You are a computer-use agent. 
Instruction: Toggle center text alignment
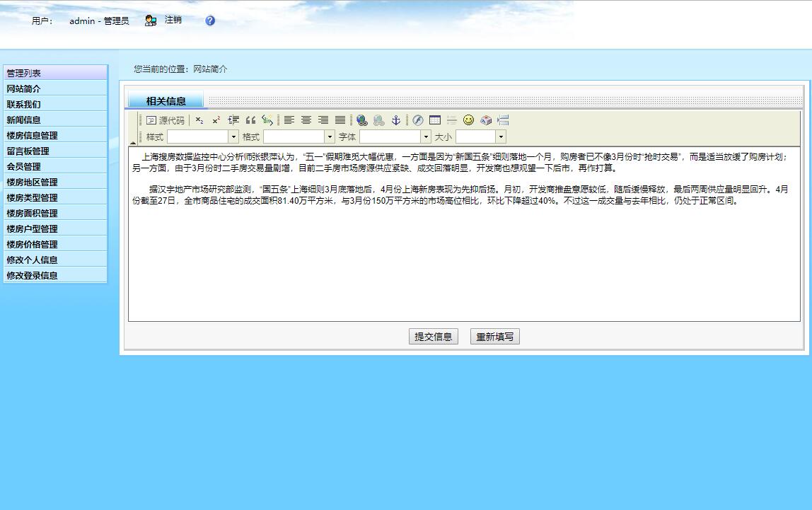(x=305, y=120)
